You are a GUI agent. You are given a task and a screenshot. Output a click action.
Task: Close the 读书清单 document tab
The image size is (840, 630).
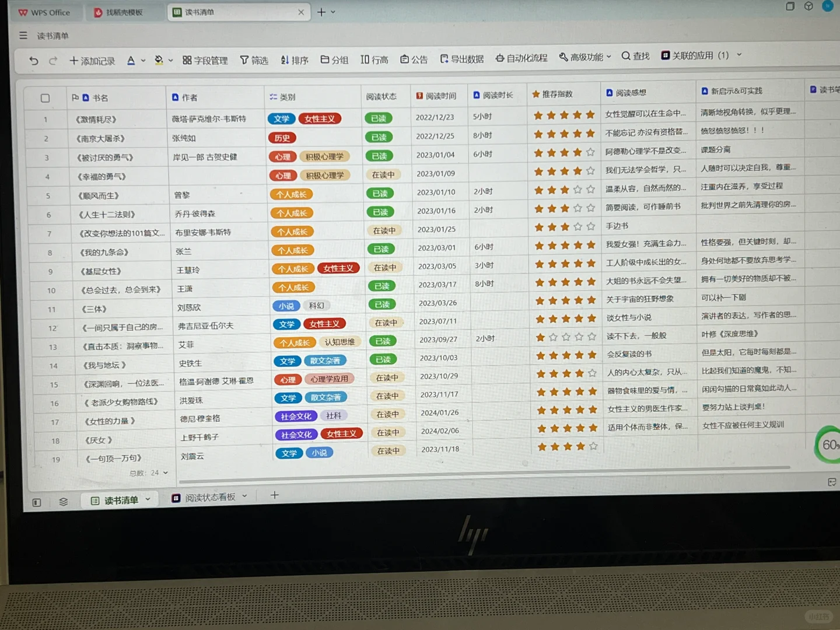301,12
